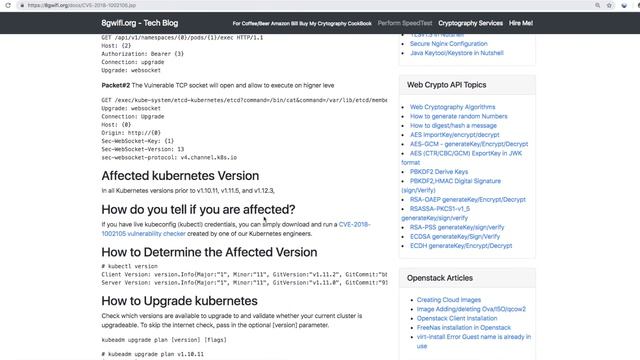Click How to Determine the Affected Version heading
This screenshot has height=360, width=640.
click(x=209, y=252)
